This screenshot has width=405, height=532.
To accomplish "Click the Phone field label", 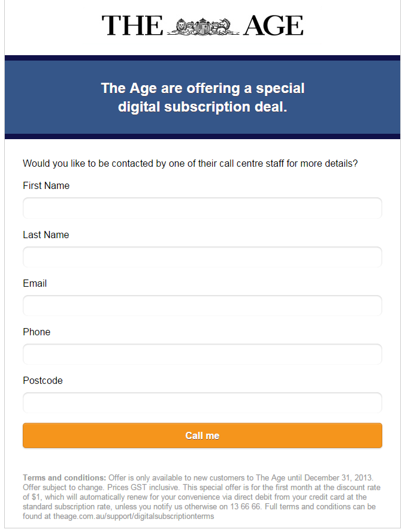I will pos(37,332).
